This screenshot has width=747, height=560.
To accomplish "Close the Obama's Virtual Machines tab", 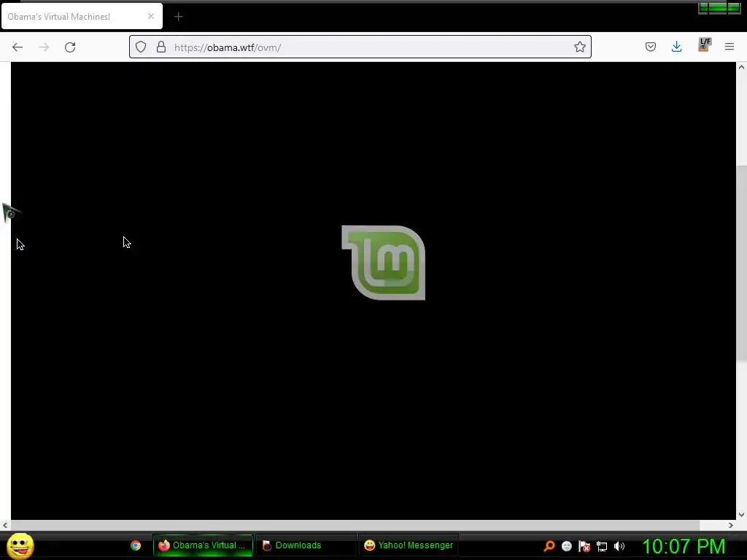I will [x=151, y=16].
